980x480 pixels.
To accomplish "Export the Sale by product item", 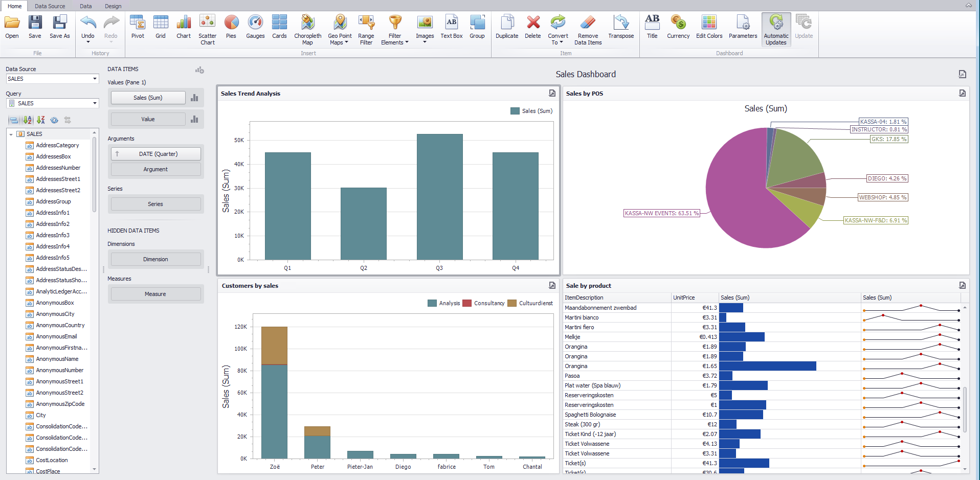I will click(962, 285).
